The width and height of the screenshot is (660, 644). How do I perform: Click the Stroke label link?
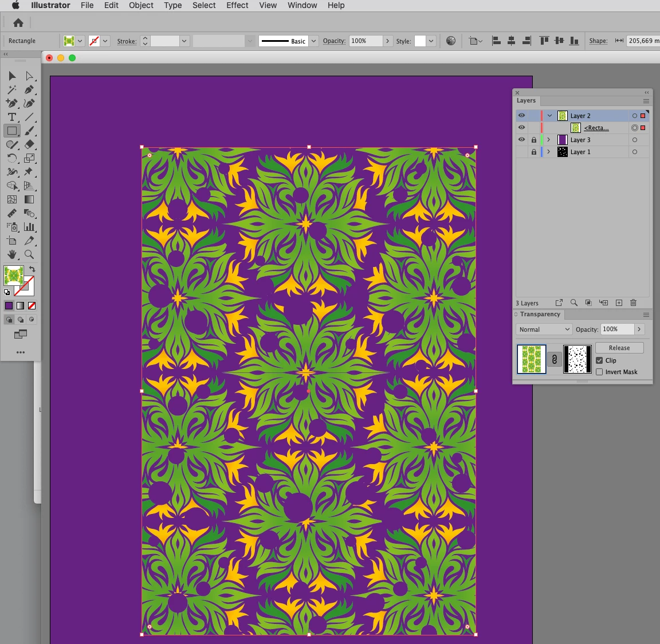point(127,41)
